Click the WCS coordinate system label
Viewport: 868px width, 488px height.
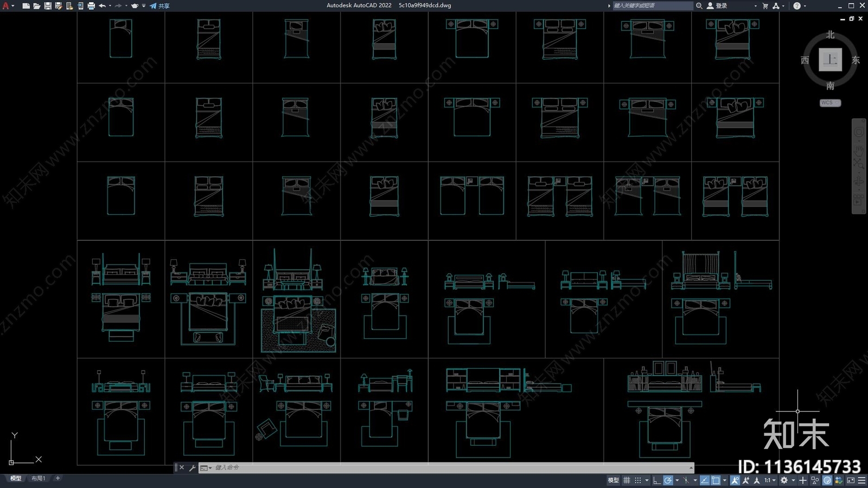[x=829, y=102]
